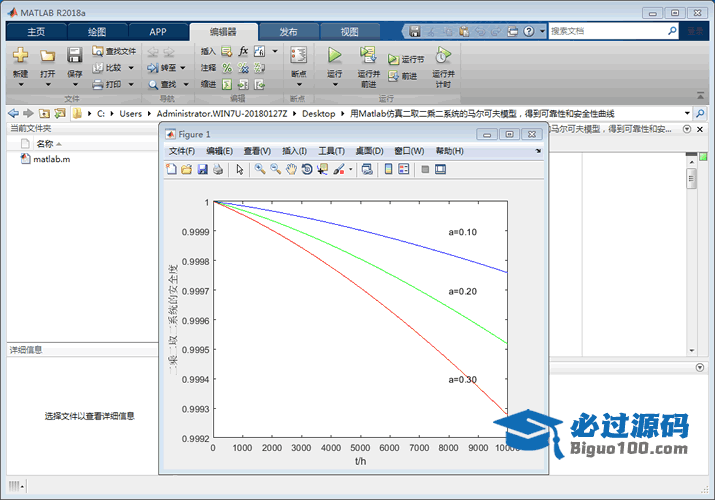The image size is (715, 500).
Task: Open the 工具(T) menu in Figure window
Action: 331,151
